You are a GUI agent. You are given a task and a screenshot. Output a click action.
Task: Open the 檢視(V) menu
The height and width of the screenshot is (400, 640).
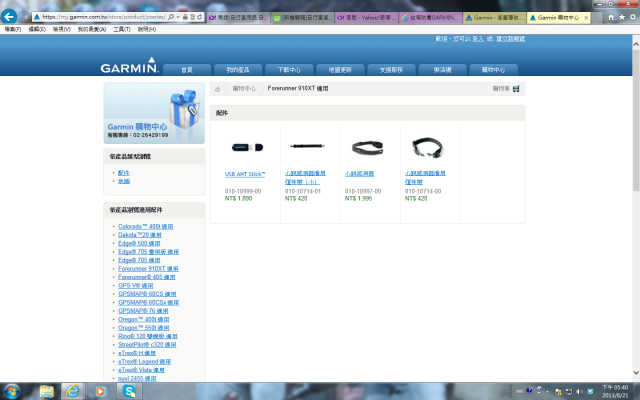coord(62,29)
